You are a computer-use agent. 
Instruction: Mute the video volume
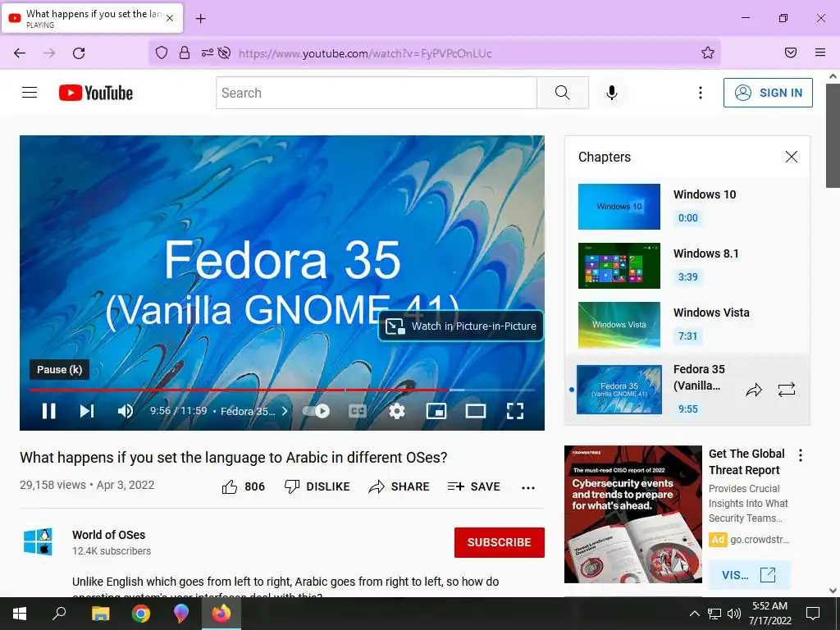pos(126,411)
